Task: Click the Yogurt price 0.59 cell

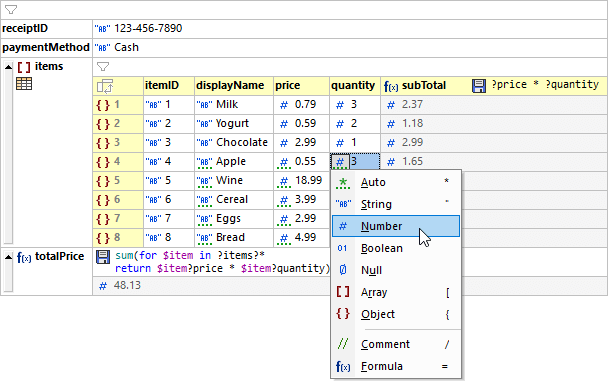Action: pyautogui.click(x=301, y=124)
